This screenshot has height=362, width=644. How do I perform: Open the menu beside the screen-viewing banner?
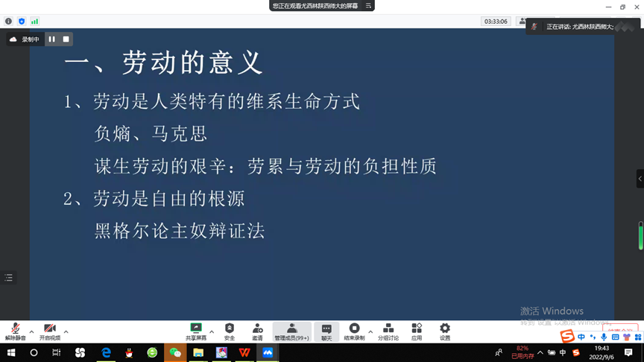point(367,6)
